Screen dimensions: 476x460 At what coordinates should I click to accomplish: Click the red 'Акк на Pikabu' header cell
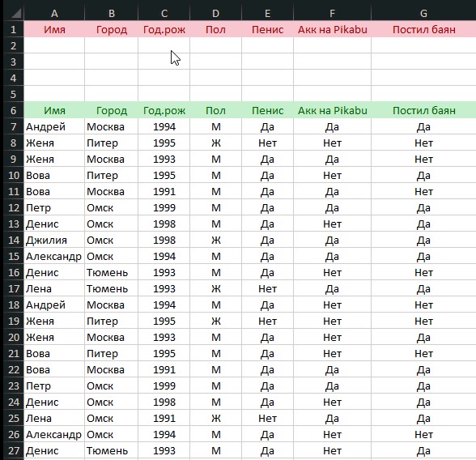pyautogui.click(x=333, y=29)
